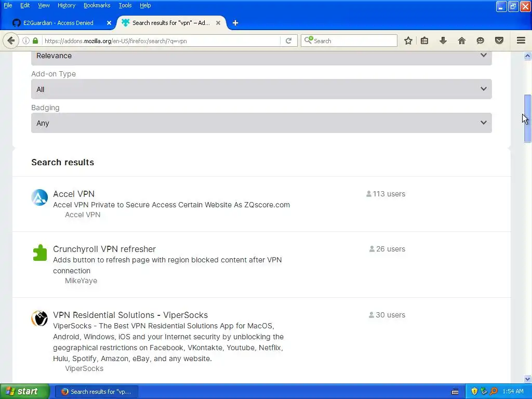Open the History menu
Screen dimensions: 532x399
tap(66, 5)
